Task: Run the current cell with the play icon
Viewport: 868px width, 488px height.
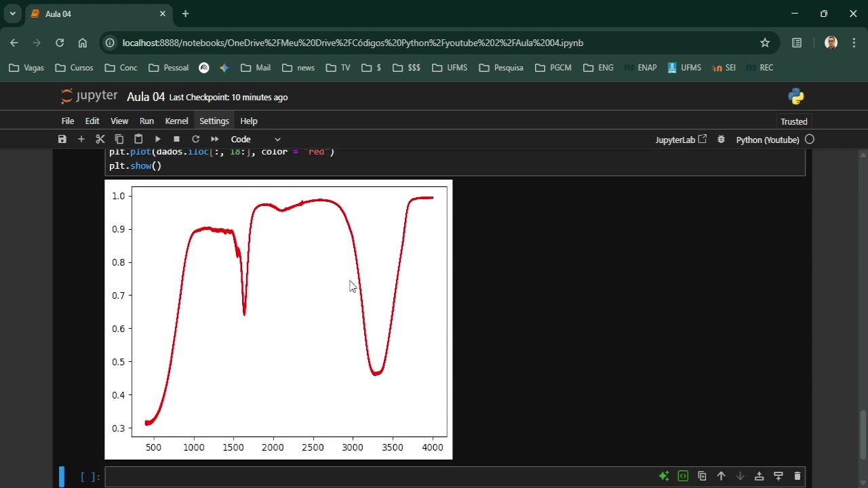Action: click(x=157, y=139)
